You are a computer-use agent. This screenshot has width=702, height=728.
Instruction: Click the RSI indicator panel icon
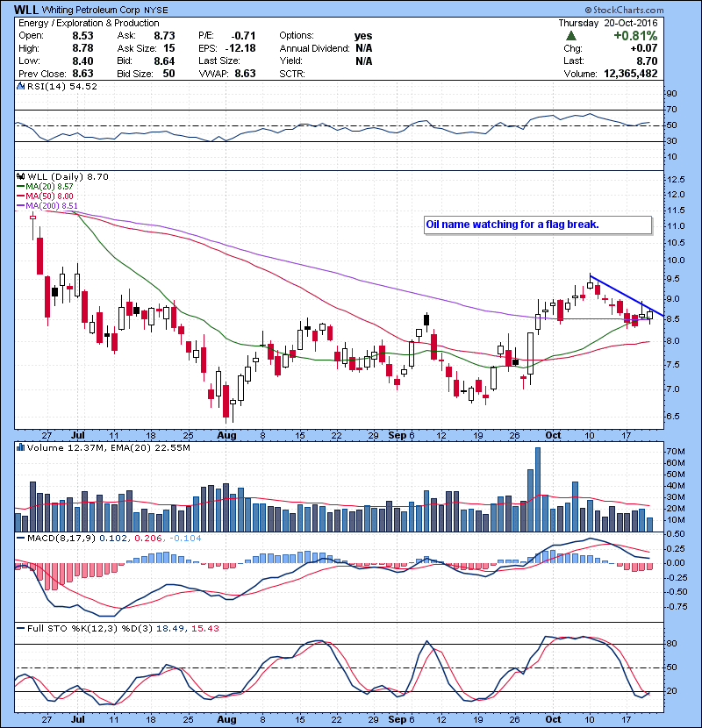[20, 86]
